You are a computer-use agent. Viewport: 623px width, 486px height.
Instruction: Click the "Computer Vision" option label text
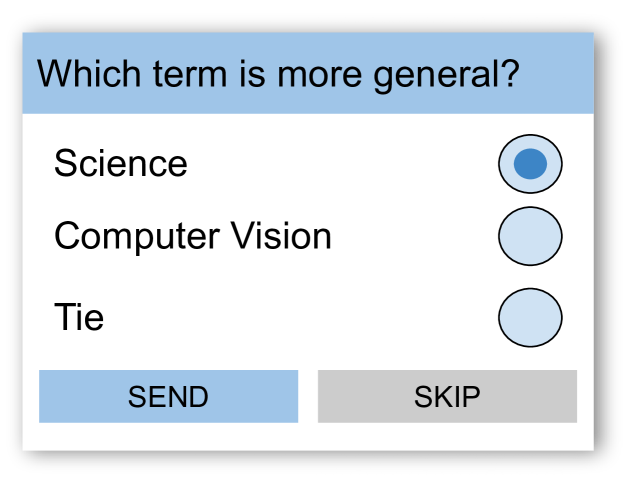click(193, 237)
